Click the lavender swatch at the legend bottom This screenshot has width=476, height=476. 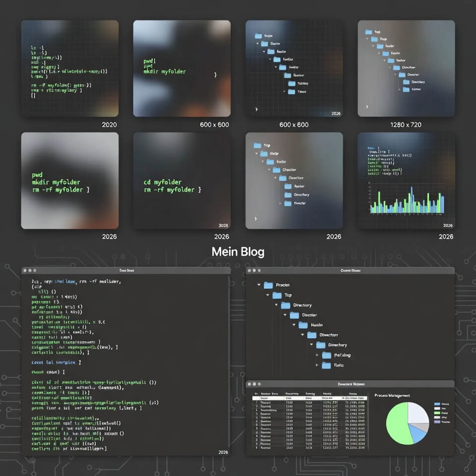[x=437, y=422]
